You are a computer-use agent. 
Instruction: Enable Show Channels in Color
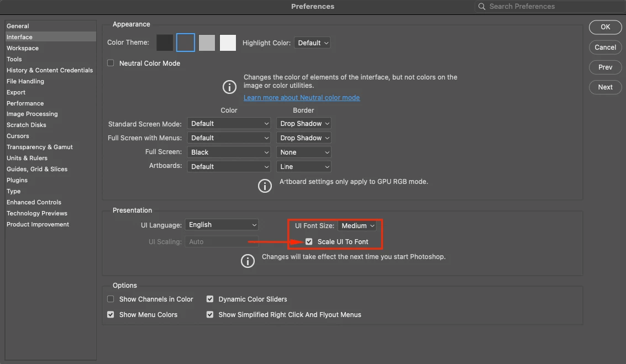(111, 299)
